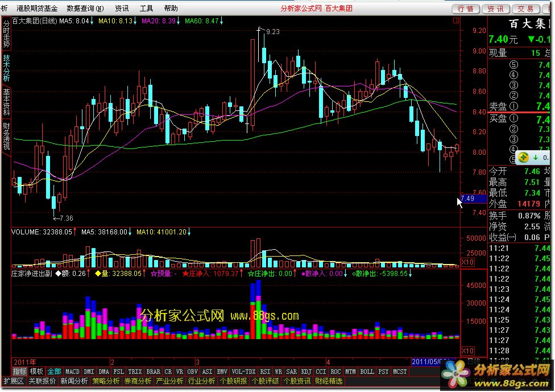Switch to 财务透视 side tab
The height and width of the screenshot is (392, 555).
[6, 137]
